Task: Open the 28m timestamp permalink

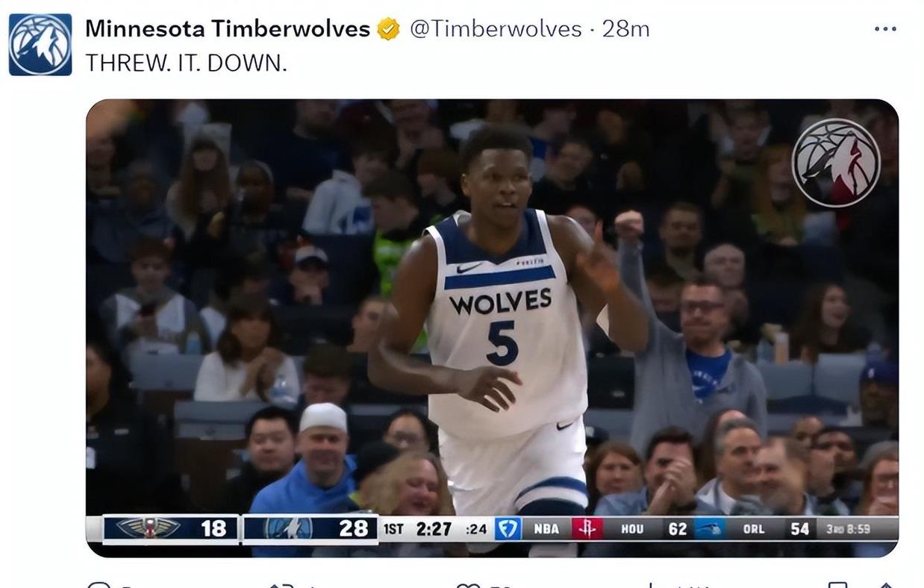Action: click(625, 29)
